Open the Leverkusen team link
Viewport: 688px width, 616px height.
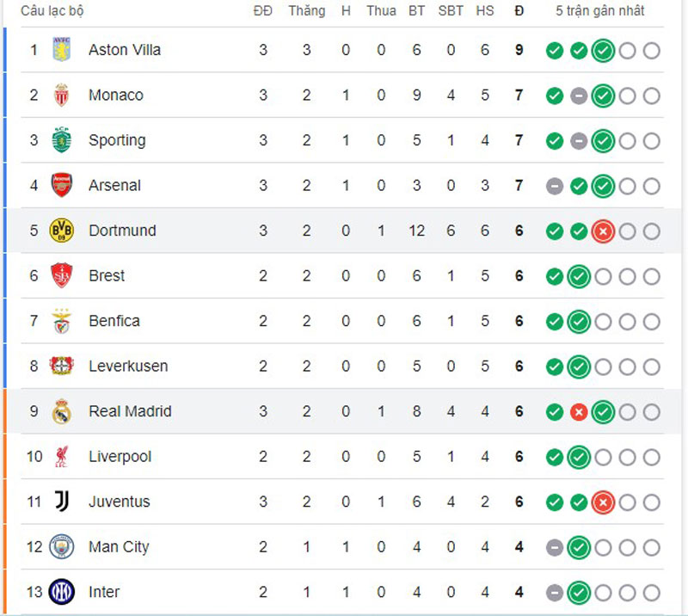128,366
